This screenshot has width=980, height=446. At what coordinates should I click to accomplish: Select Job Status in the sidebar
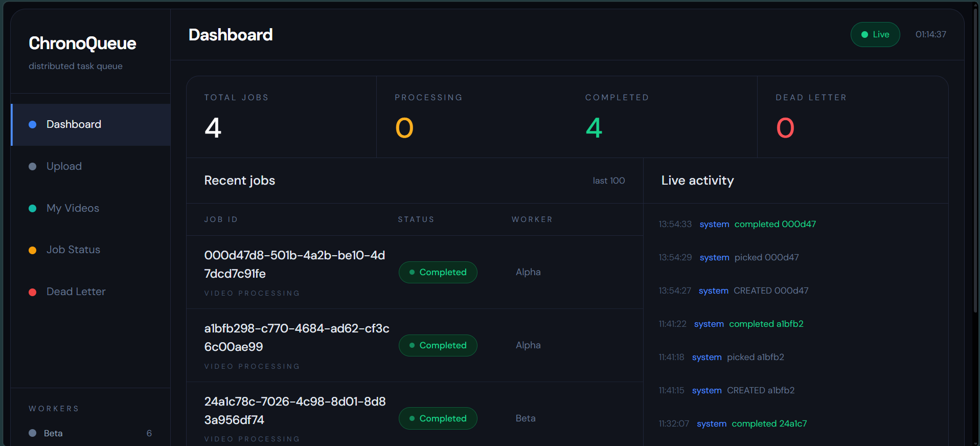90,250
